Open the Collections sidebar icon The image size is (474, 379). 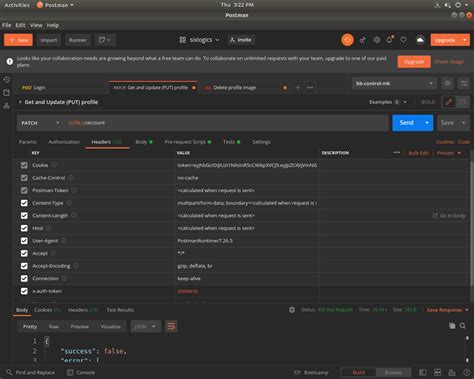tap(6, 92)
